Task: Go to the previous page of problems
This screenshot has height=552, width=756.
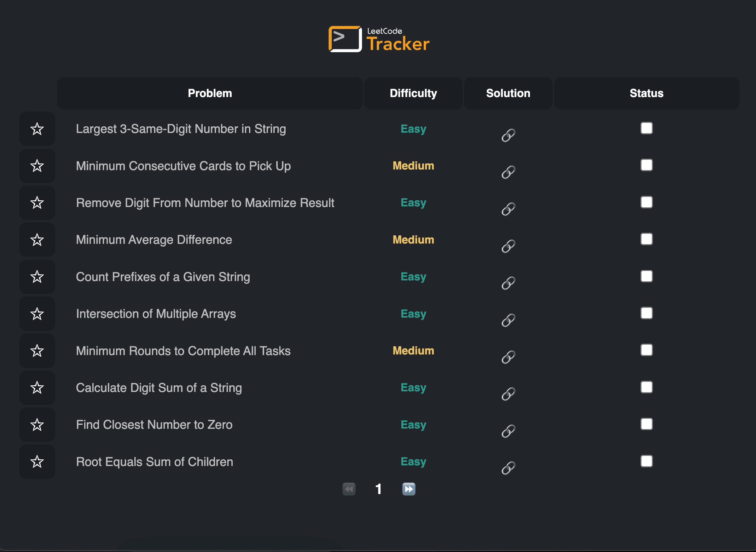Action: tap(349, 489)
